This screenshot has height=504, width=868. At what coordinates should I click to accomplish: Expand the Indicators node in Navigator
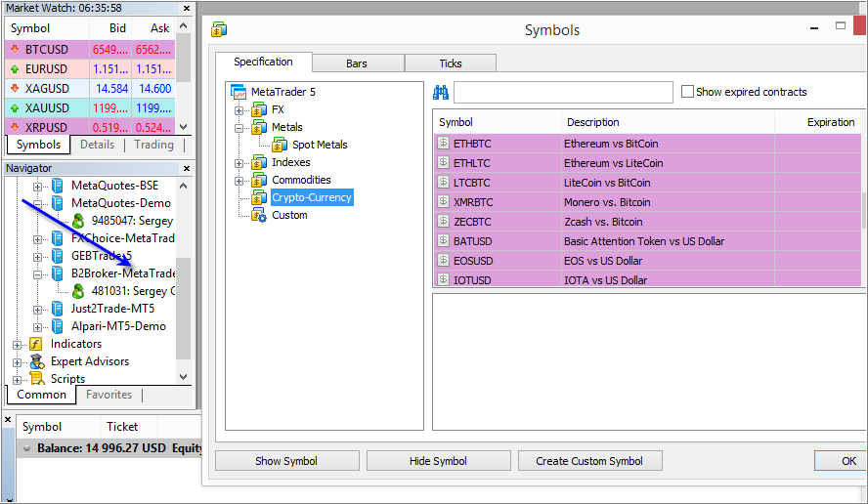(x=17, y=345)
